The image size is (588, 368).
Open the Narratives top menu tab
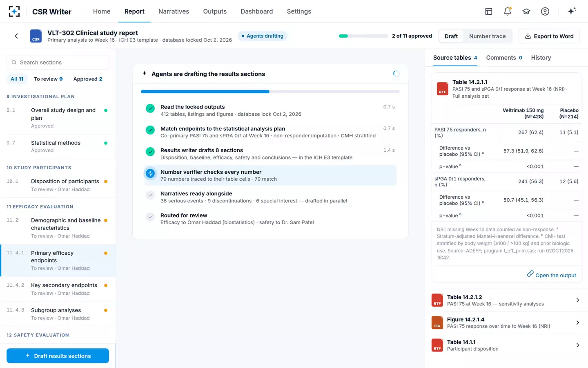click(x=174, y=11)
